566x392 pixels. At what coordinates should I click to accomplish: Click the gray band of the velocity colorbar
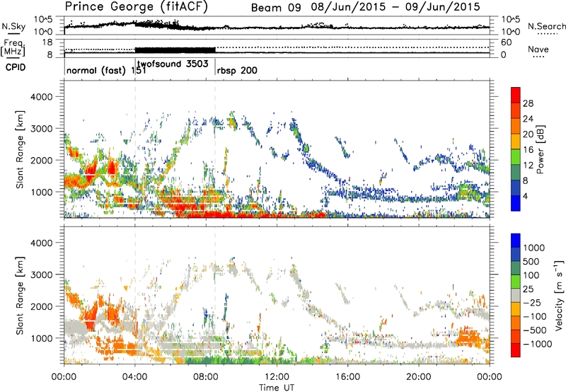pyautogui.click(x=516, y=295)
